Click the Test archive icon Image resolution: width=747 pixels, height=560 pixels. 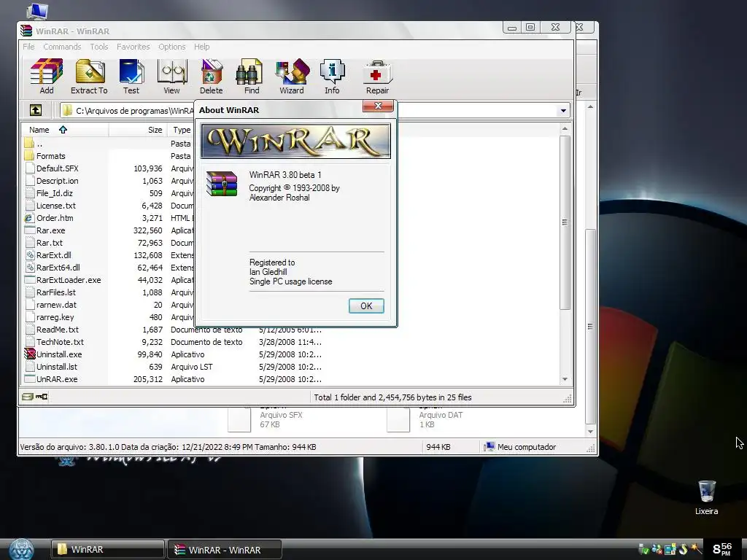[131, 76]
